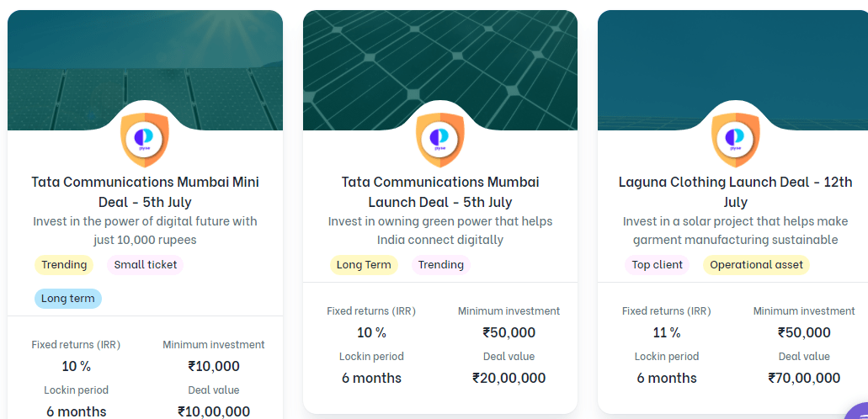The width and height of the screenshot is (868, 419).
Task: Click the shield logo on Tata Mini Deal card
Action: tap(145, 140)
